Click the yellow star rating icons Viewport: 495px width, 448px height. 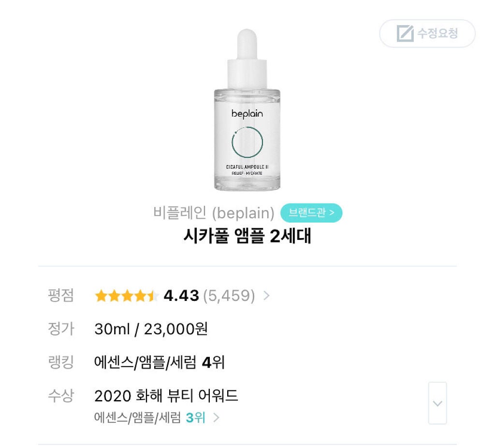click(x=126, y=296)
